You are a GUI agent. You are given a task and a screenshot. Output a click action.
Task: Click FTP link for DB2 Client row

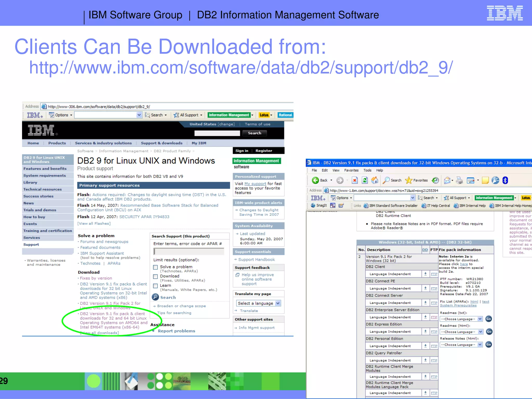434,274
